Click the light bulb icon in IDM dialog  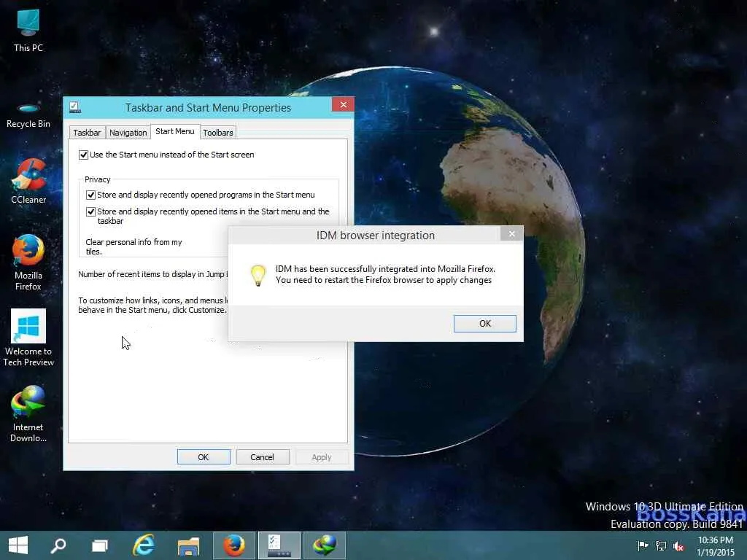coord(258,275)
